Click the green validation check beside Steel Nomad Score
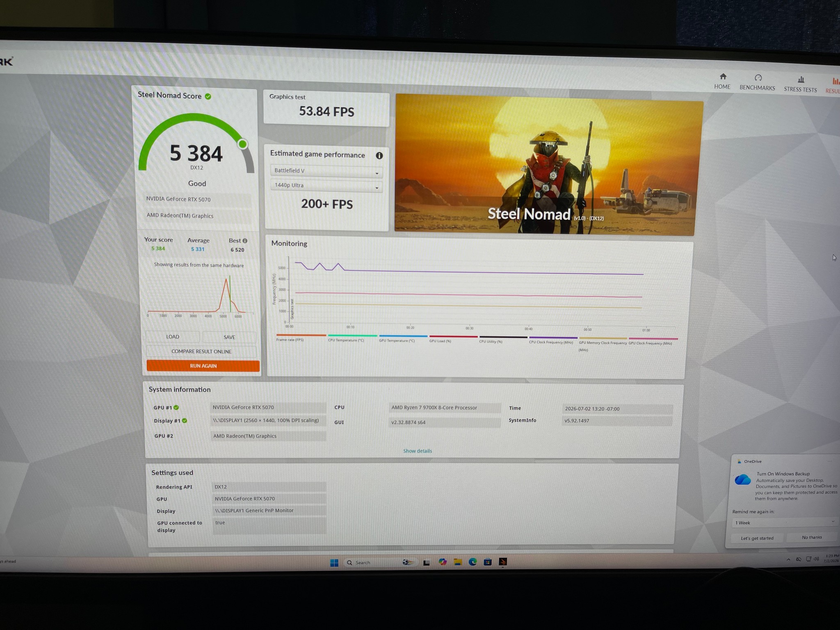The width and height of the screenshot is (840, 630). click(x=208, y=96)
